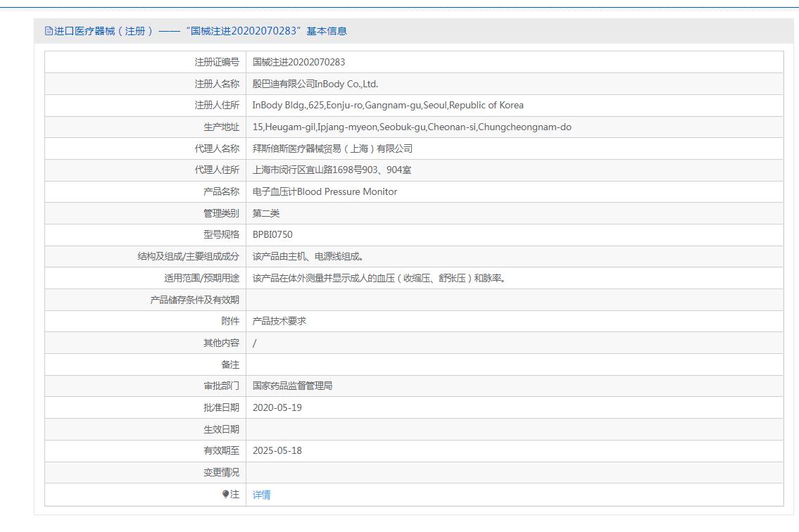Click the agent address 上海市闵行区宜山路 value

tap(332, 170)
